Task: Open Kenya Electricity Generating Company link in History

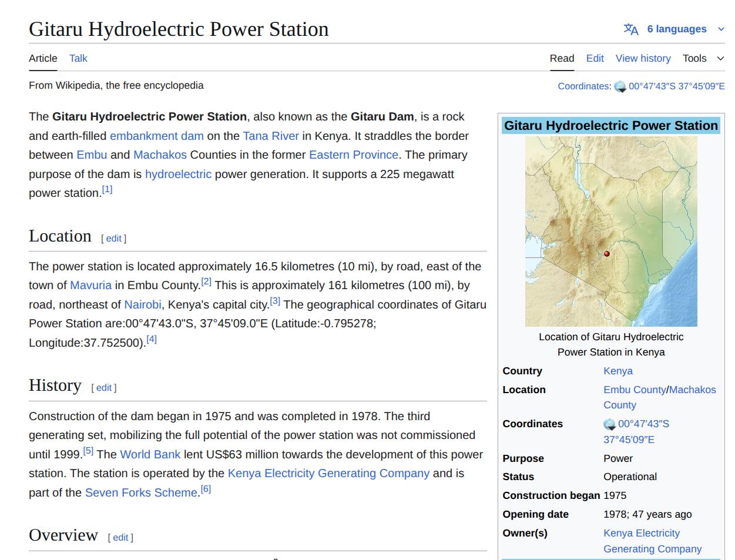Action: pos(328,473)
